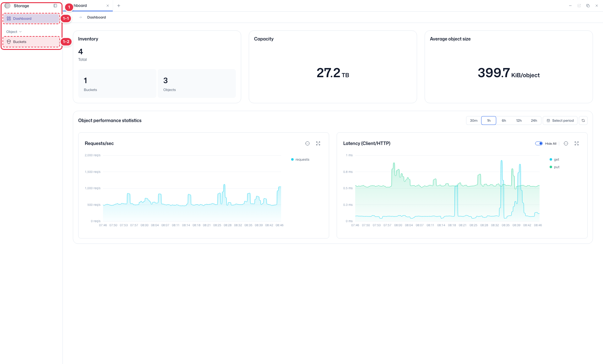Select the Dashboard sidebar menu item

coord(31,19)
